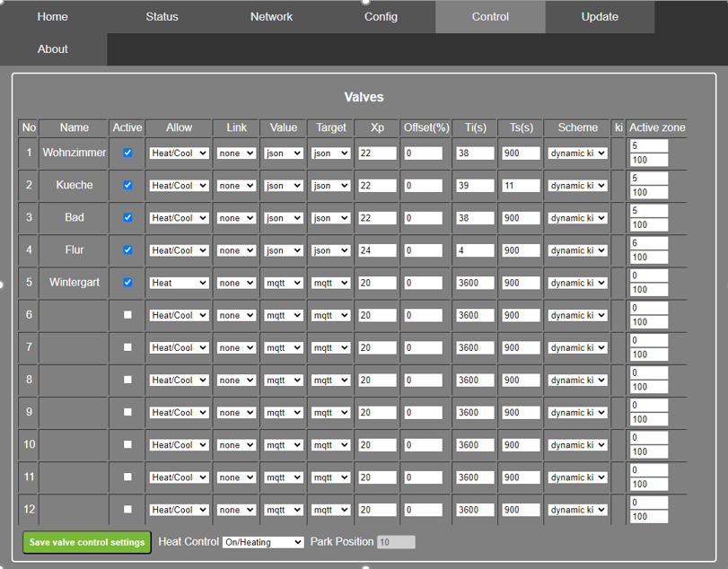Switch to the Status tab
Image resolution: width=728 pixels, height=569 pixels.
coord(162,17)
